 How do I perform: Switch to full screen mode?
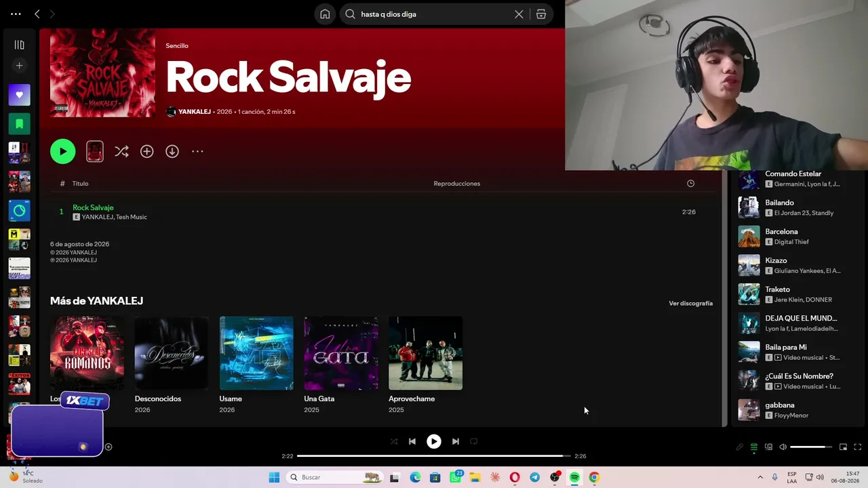click(x=857, y=447)
